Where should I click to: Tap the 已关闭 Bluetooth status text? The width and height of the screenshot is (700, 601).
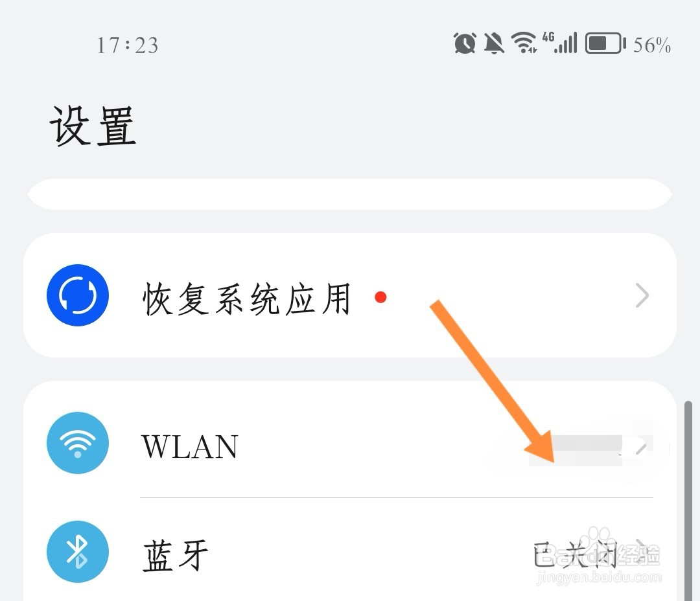(576, 554)
